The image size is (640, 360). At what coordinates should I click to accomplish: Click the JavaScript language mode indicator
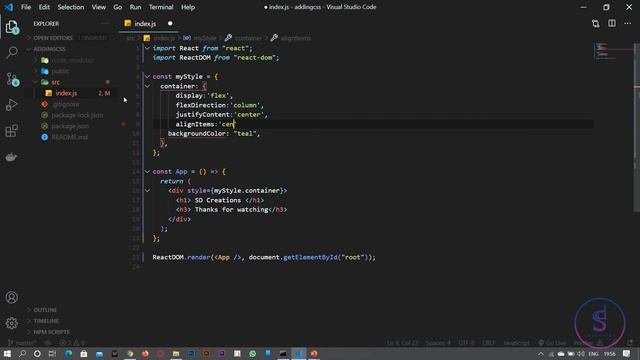[x=516, y=343]
